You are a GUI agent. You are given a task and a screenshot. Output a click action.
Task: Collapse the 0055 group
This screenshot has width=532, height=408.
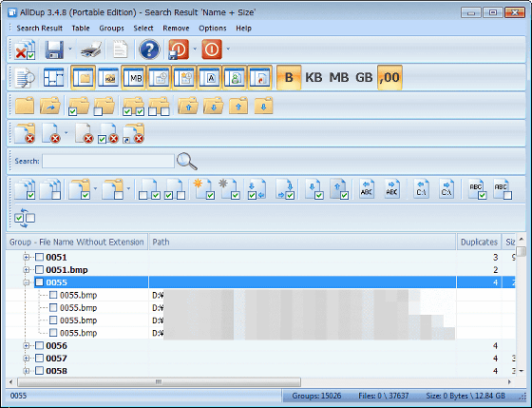click(x=27, y=282)
